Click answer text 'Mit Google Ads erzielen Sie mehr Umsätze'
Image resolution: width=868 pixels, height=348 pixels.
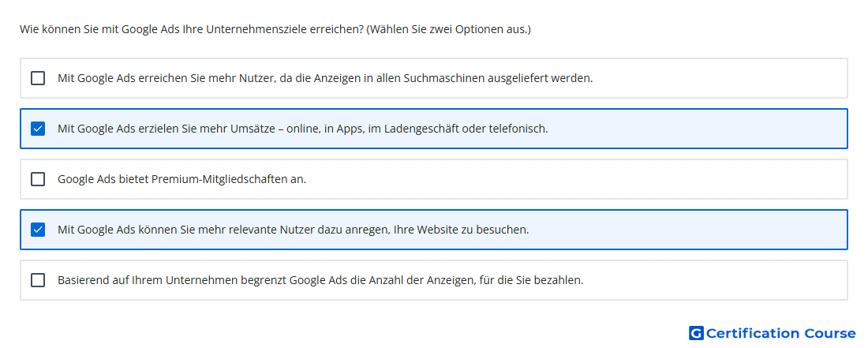point(170,129)
